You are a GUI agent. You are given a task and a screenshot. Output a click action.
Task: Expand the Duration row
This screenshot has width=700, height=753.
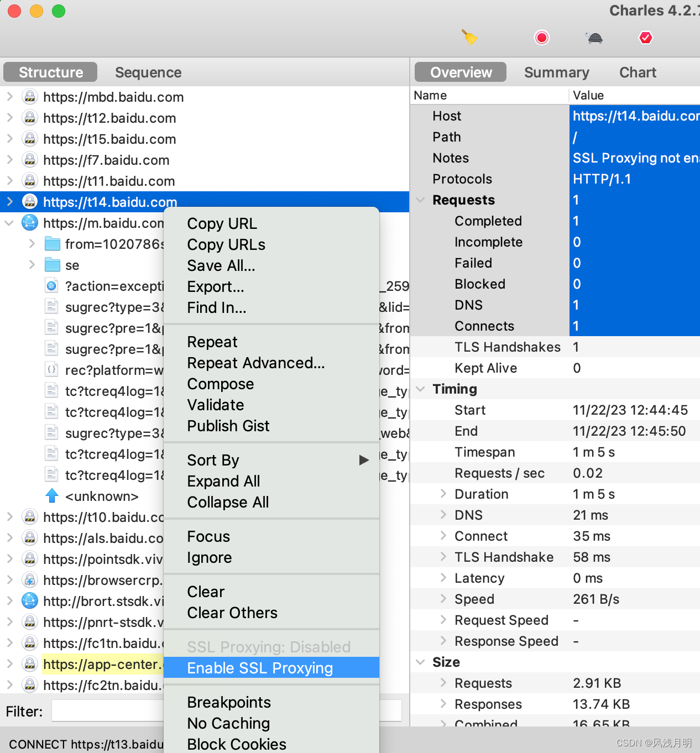tap(443, 494)
